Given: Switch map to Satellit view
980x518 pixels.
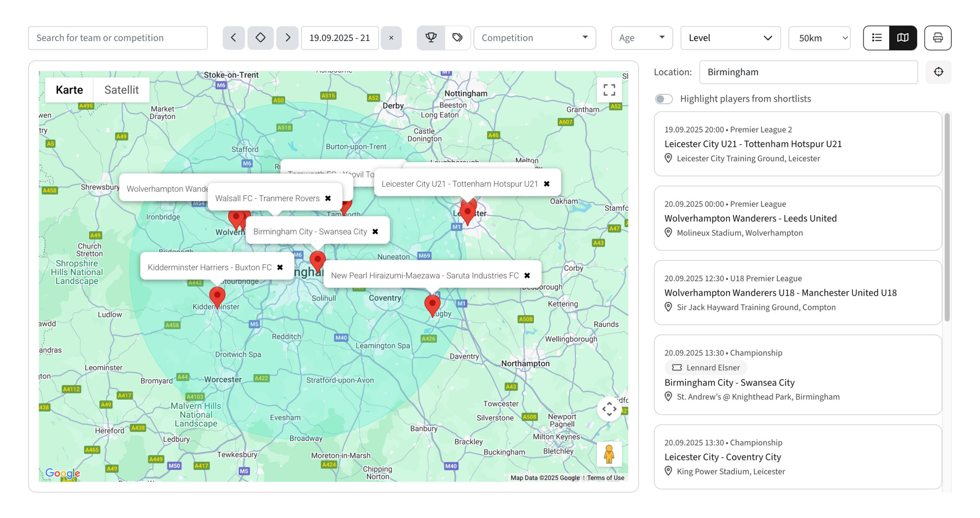Looking at the screenshot, I should (121, 90).
